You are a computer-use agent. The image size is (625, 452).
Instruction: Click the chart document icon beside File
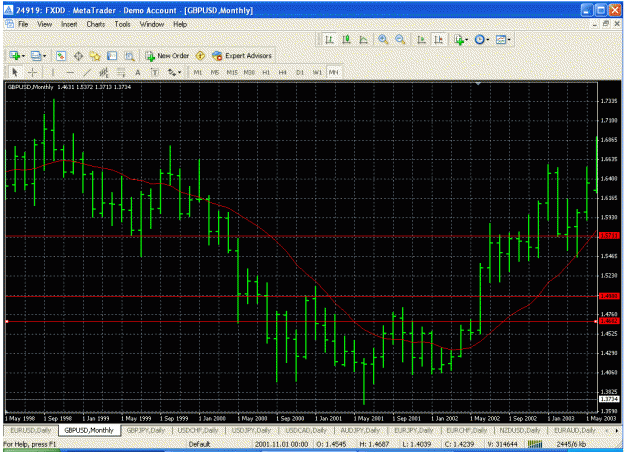coord(9,24)
